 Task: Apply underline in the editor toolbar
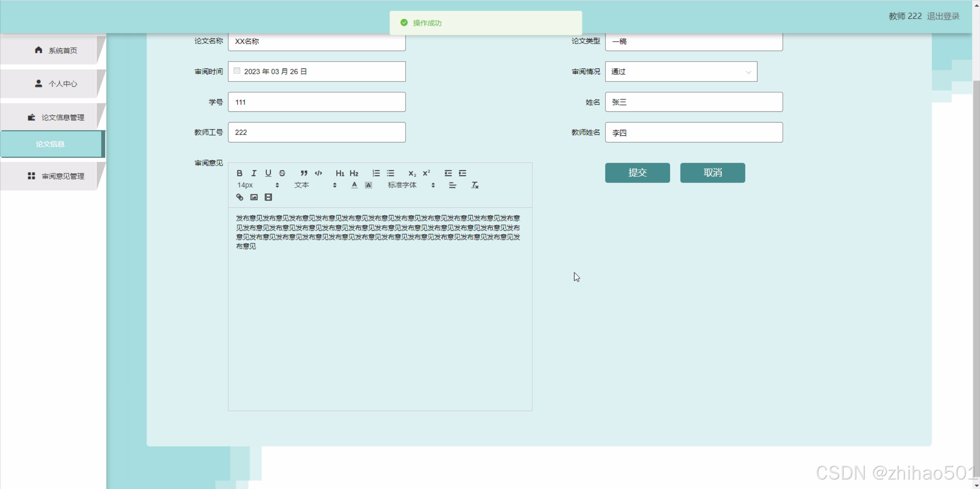point(268,173)
